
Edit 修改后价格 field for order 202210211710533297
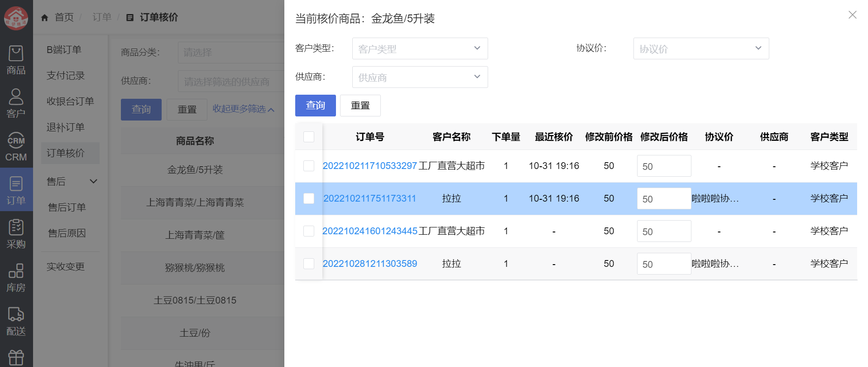tap(664, 166)
